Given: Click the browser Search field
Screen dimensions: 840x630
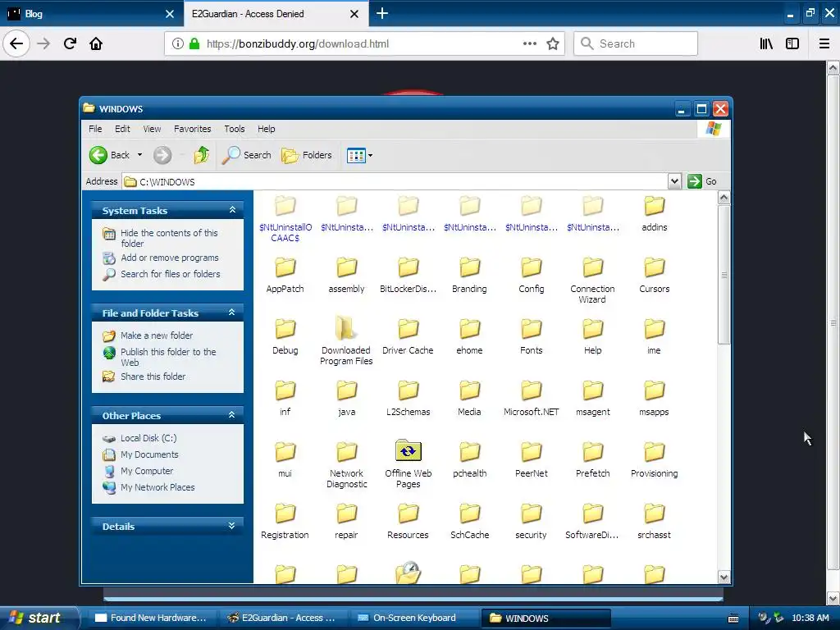Looking at the screenshot, I should (636, 44).
